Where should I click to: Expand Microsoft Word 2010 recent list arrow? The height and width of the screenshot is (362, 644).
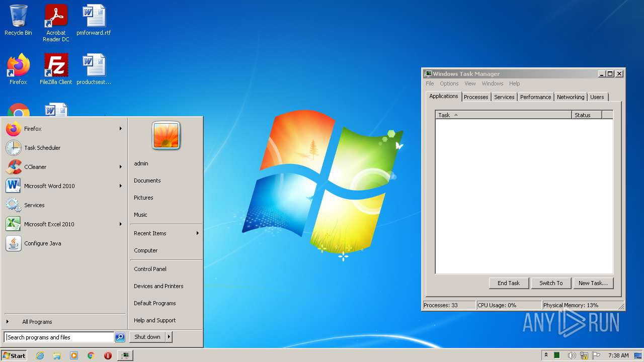click(121, 186)
